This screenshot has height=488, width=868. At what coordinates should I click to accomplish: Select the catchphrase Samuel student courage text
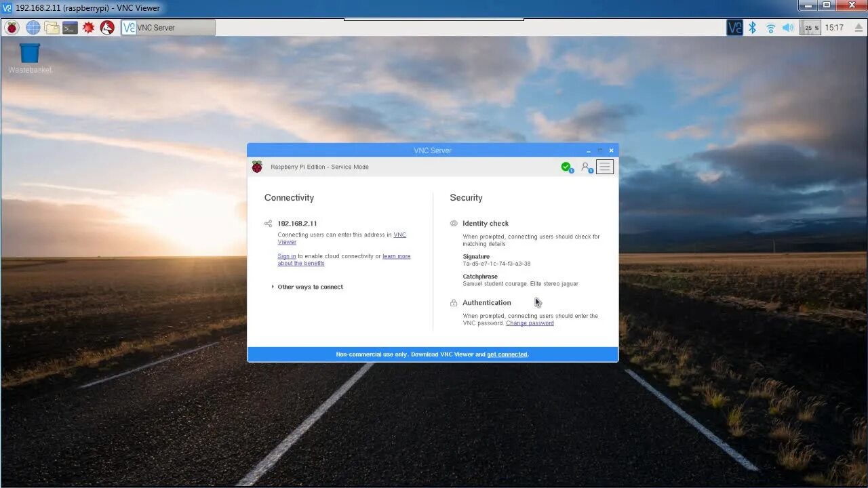tap(520, 284)
